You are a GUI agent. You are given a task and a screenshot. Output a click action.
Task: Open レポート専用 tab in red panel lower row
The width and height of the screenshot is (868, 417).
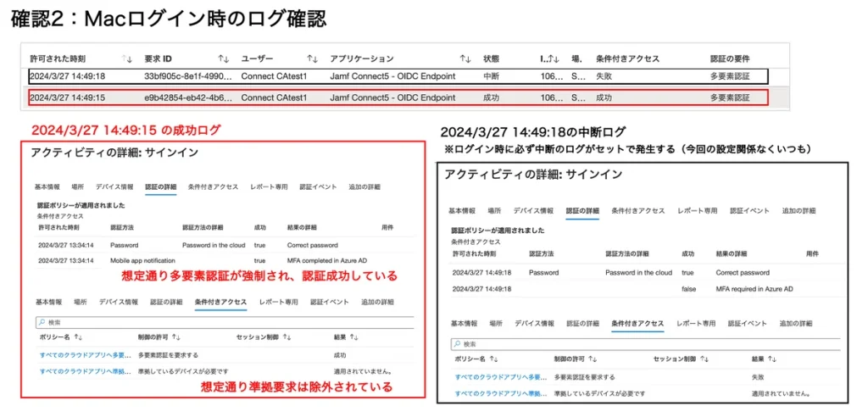pyautogui.click(x=278, y=302)
